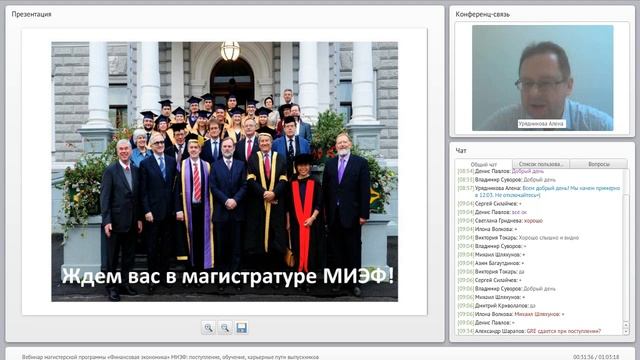Click the Уряднкова Алена name label
Screen dimensions: 640x360
pos(541,124)
